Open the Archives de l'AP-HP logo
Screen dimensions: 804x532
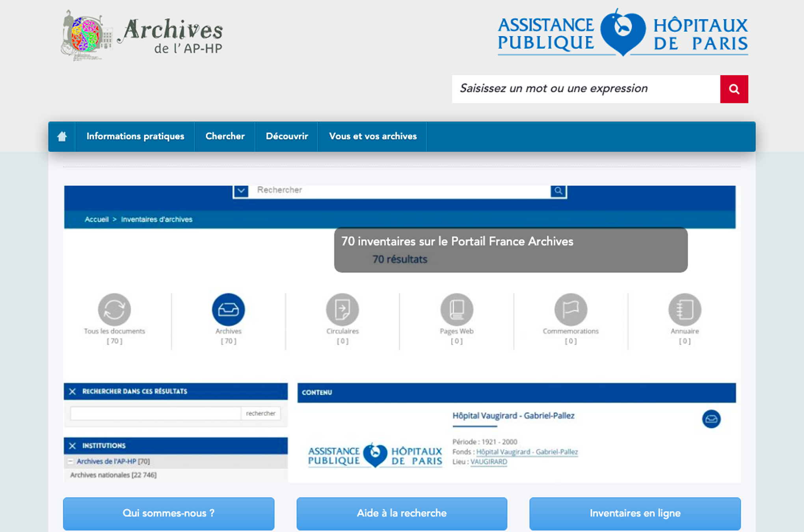[141, 35]
